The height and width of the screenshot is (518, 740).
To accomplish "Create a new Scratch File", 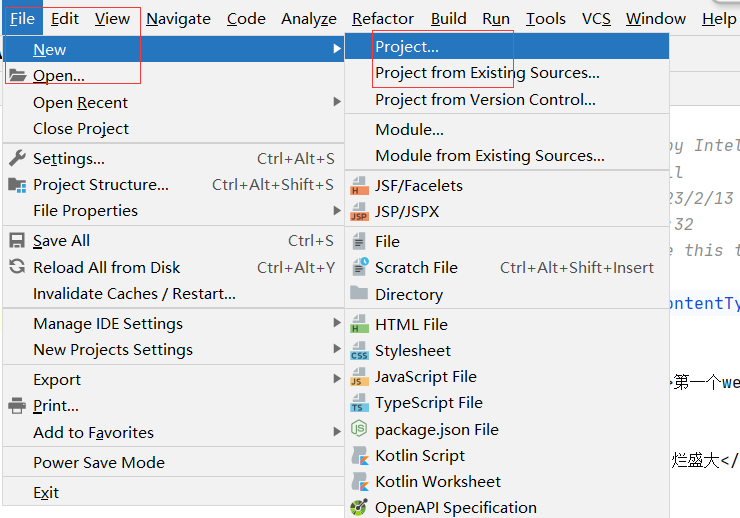I will click(416, 267).
